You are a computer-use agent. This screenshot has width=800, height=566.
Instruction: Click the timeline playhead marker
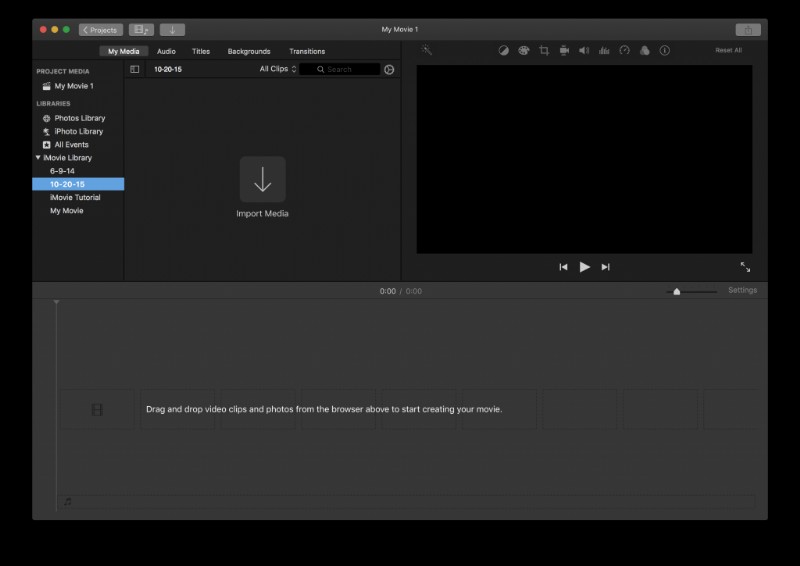click(x=57, y=302)
